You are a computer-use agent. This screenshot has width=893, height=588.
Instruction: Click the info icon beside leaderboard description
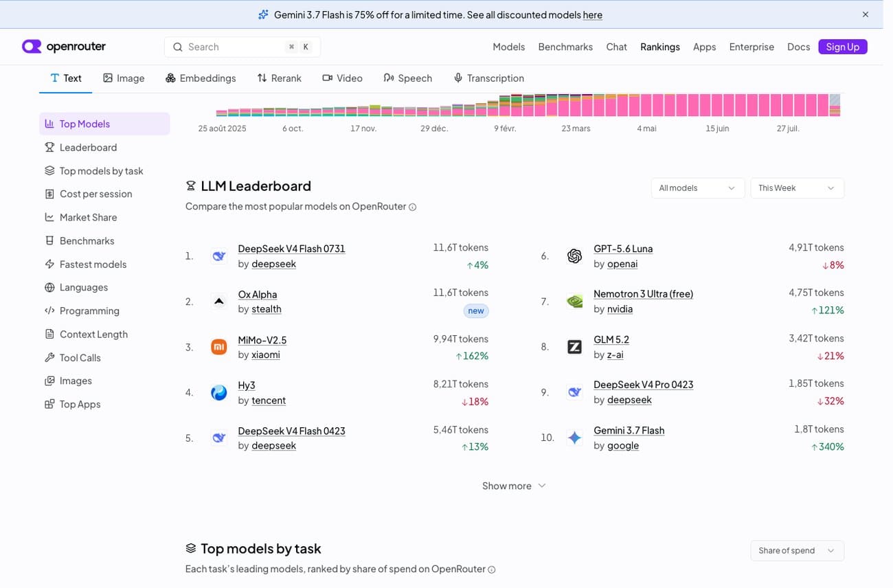coord(413,207)
